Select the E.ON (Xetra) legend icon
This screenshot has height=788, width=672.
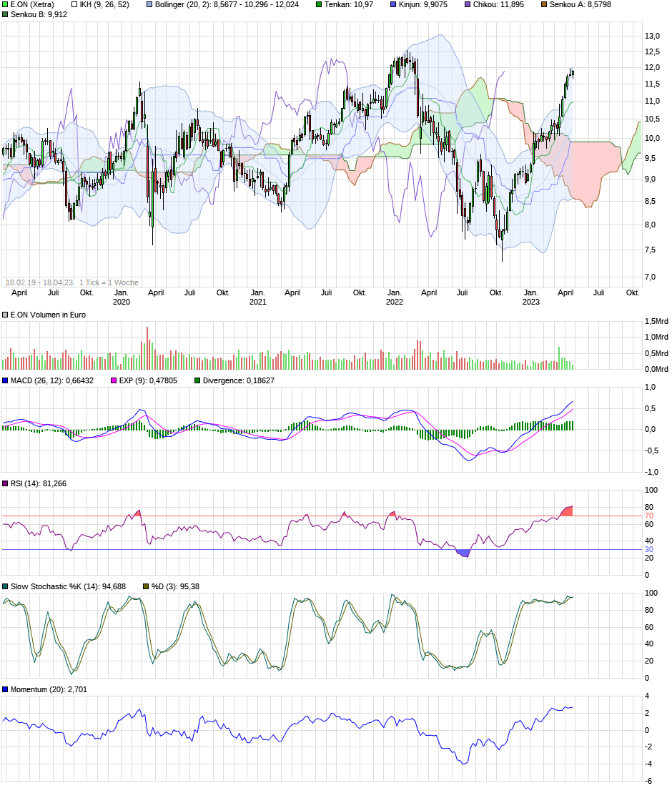(6, 6)
